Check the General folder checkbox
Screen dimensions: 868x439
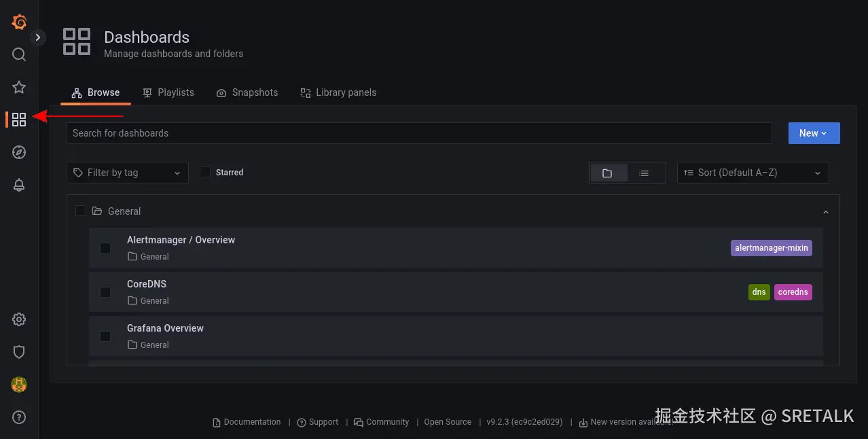click(81, 211)
